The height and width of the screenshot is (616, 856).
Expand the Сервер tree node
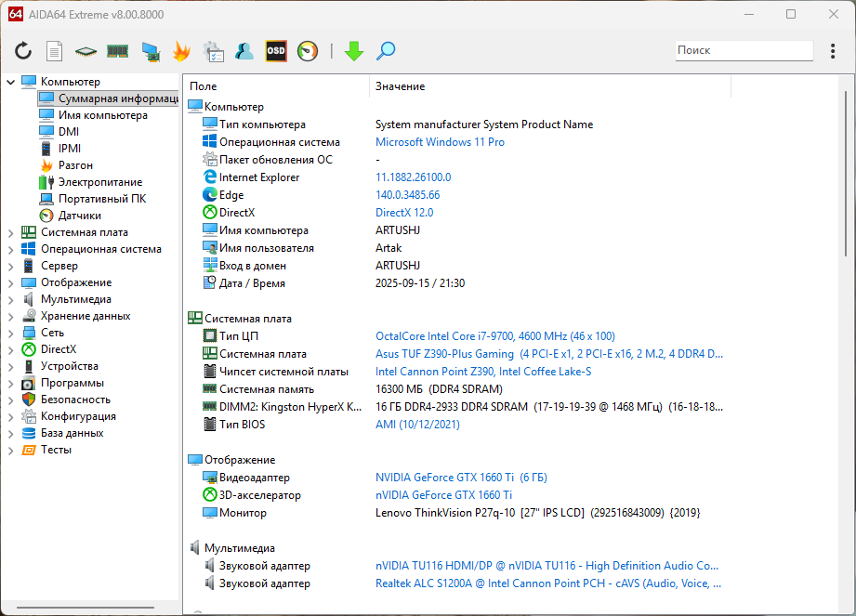pyautogui.click(x=10, y=267)
